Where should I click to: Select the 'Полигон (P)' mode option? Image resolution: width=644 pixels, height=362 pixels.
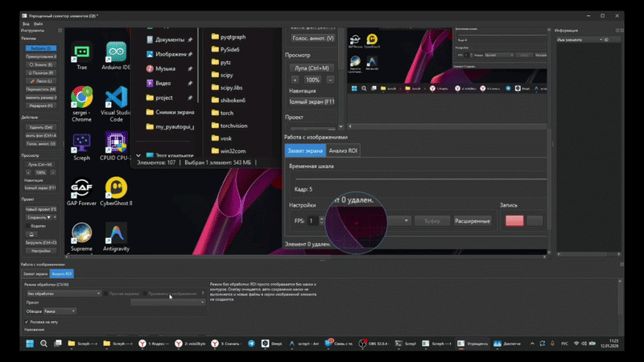39,72
